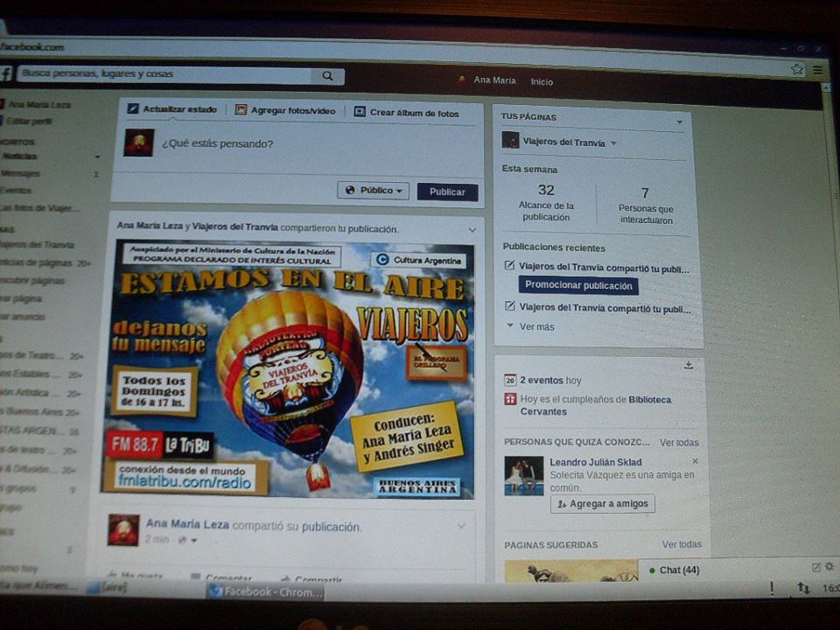
Task: Click Promocionar publicación button
Action: [x=578, y=285]
